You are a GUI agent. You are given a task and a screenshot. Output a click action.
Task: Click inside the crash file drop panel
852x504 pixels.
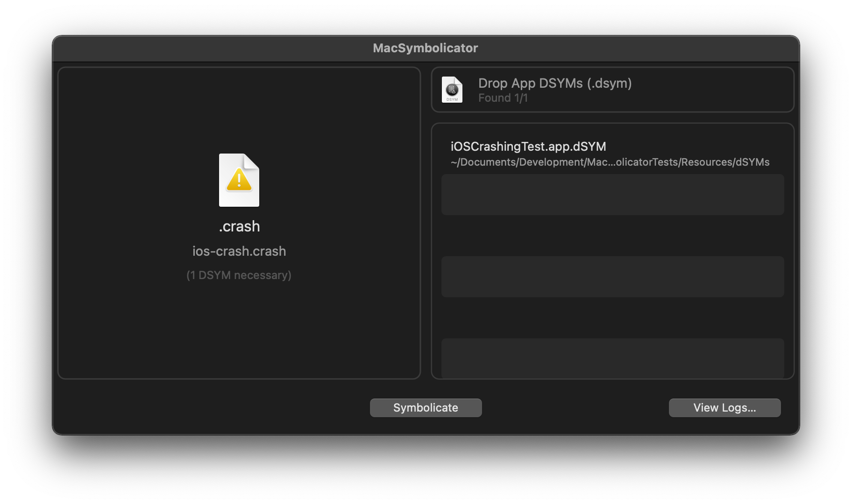pos(239,327)
